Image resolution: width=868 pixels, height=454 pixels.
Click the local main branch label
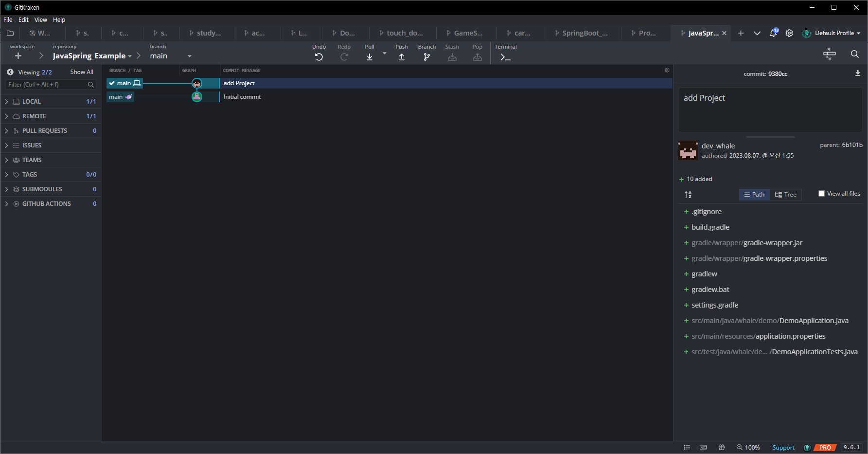click(124, 83)
